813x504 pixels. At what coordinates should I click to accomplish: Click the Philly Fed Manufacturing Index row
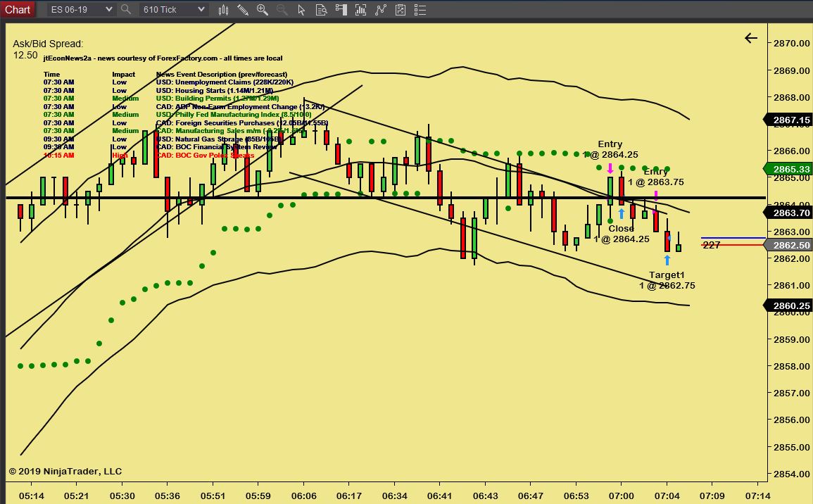tap(177, 115)
